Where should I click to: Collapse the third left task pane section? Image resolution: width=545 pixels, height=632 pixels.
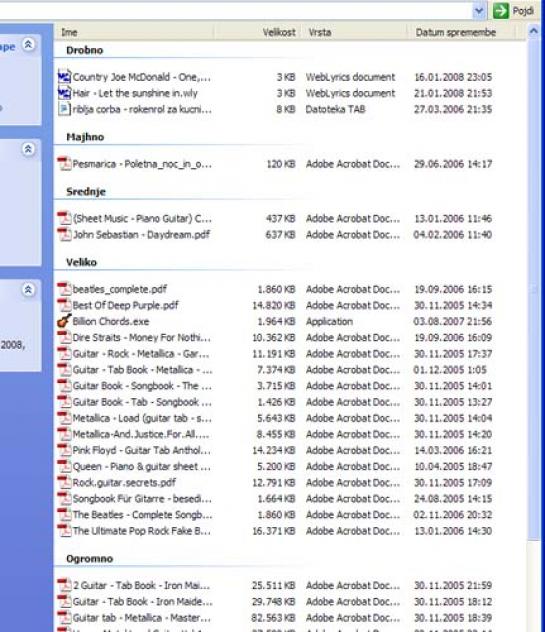28,289
